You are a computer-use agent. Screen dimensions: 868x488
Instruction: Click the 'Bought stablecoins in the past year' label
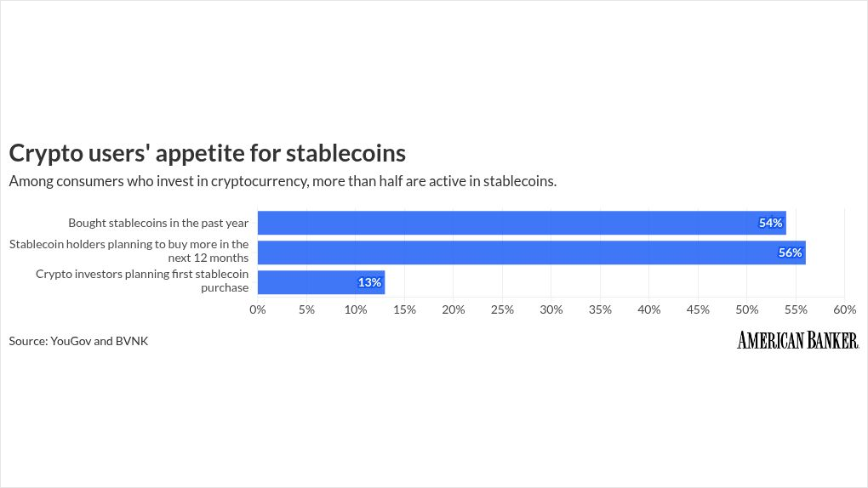(158, 223)
